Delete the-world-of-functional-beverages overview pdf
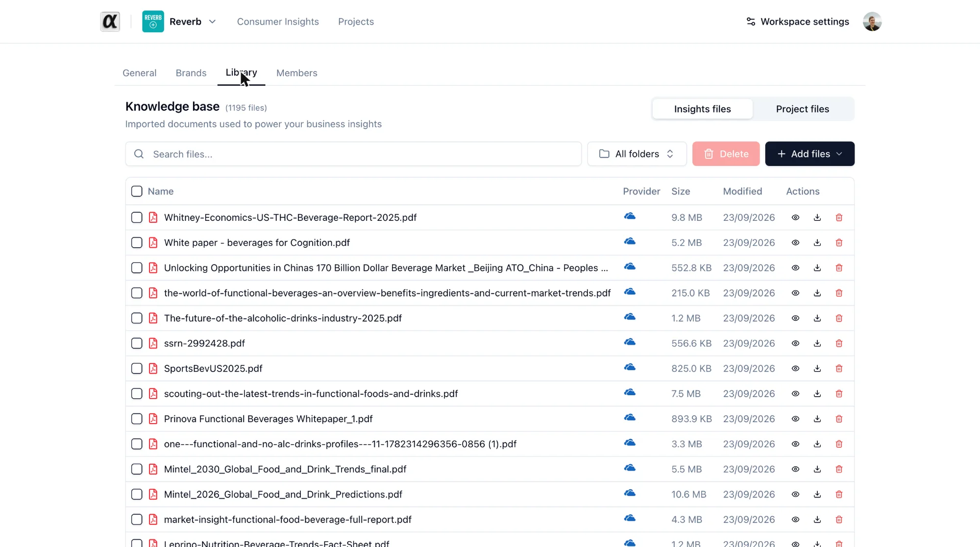Screen dimensions: 980x547 [839, 293]
